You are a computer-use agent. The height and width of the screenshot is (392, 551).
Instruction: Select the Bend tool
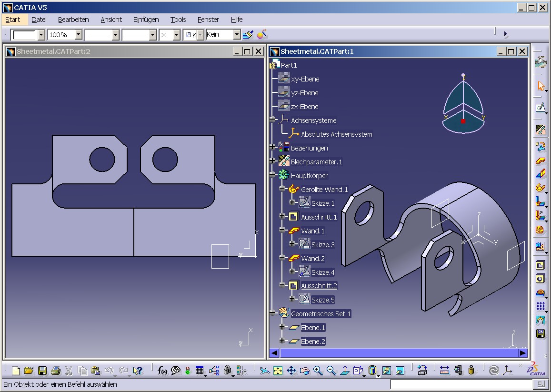tap(540, 201)
